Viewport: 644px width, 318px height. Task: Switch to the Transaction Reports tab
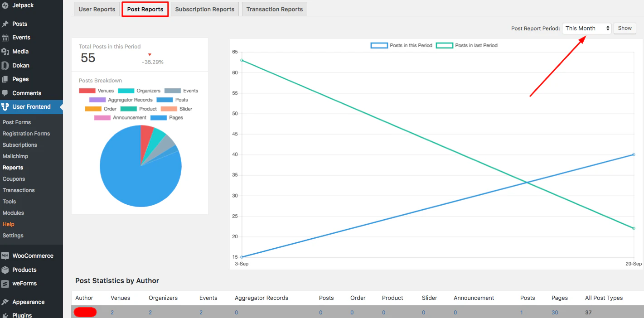point(275,9)
